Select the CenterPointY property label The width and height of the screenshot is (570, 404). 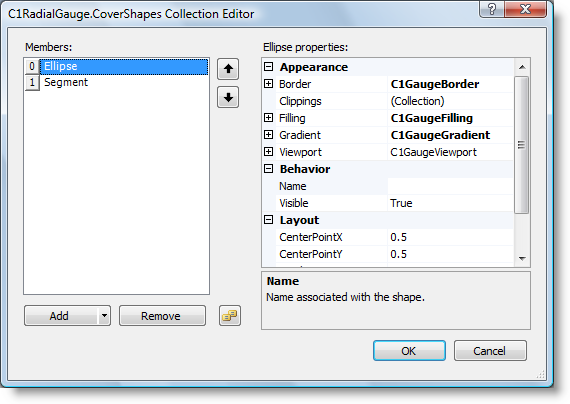pyautogui.click(x=311, y=255)
